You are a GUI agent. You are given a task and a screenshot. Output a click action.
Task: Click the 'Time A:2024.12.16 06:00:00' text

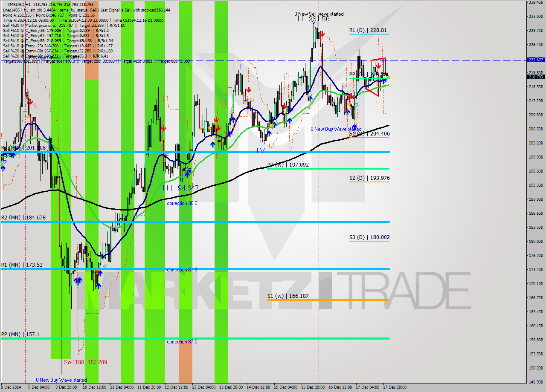click(28, 20)
